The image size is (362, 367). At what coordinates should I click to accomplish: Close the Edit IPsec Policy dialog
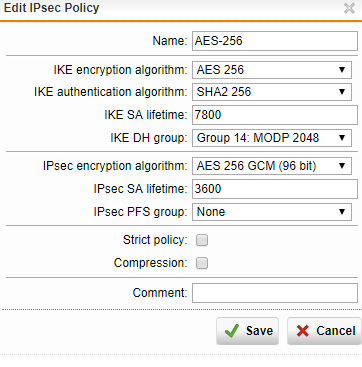point(349,8)
